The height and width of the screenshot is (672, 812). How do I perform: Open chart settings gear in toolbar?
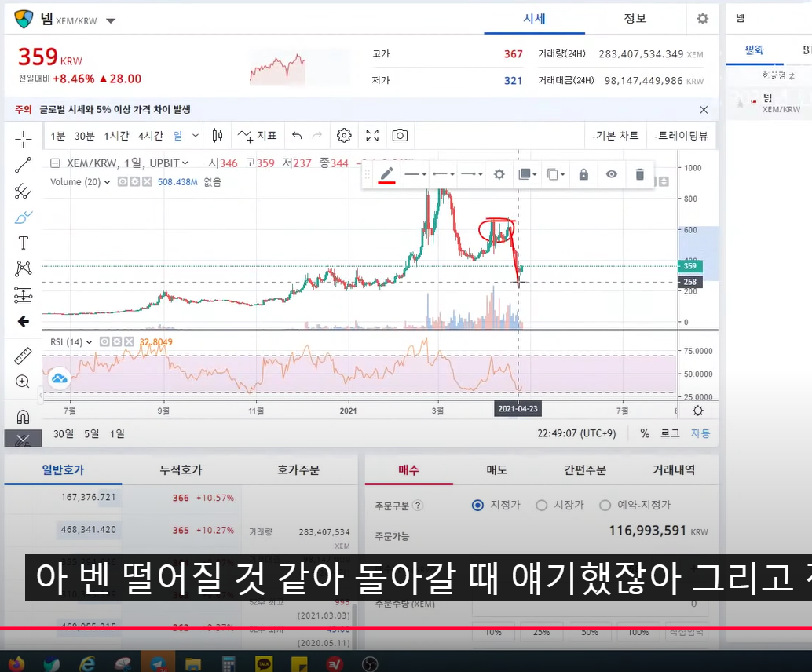click(x=344, y=136)
